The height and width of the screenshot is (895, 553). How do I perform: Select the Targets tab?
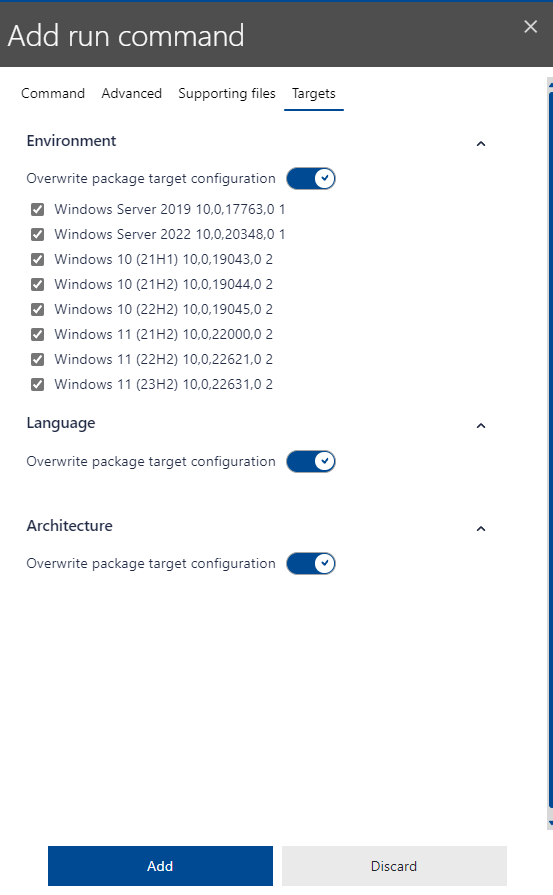[314, 93]
